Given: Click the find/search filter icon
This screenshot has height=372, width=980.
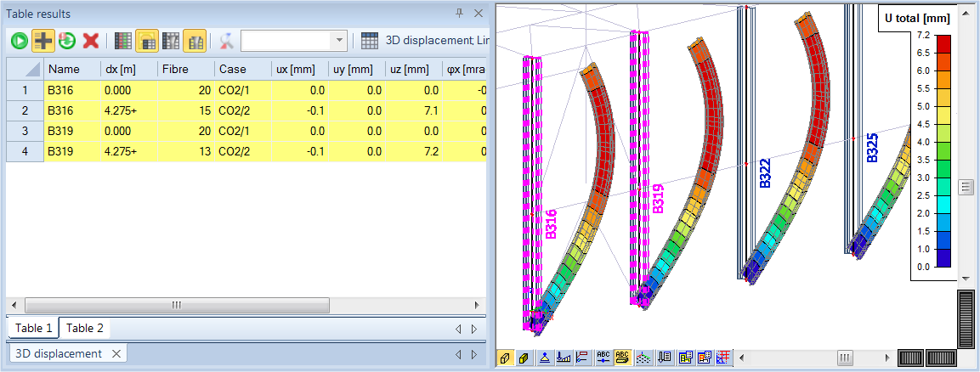Looking at the screenshot, I should coord(226,41).
